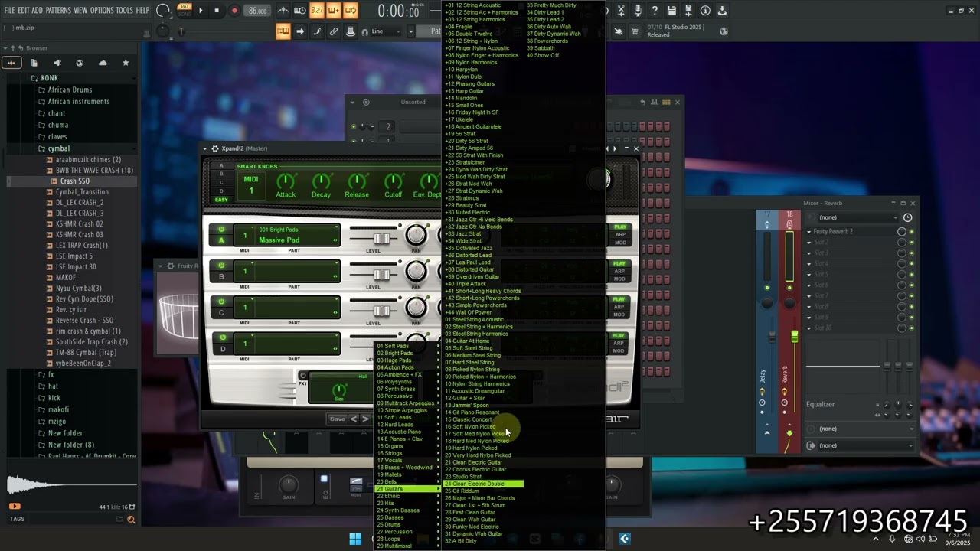Select Crash SSO sample in browser

(x=75, y=181)
